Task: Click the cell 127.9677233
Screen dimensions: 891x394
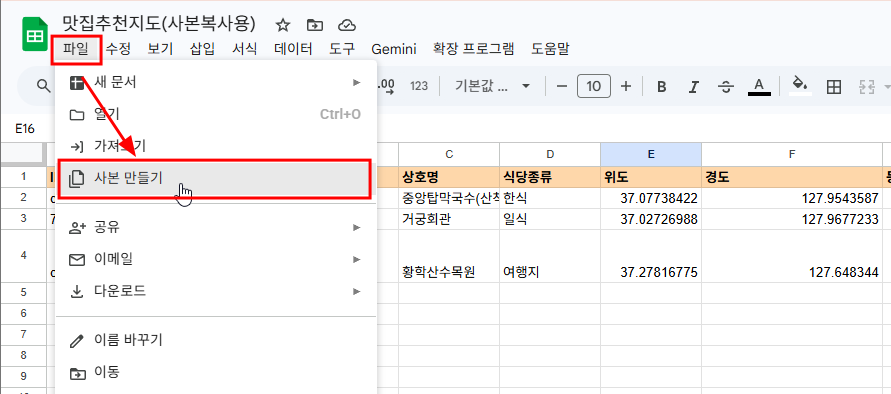Action: click(x=792, y=219)
